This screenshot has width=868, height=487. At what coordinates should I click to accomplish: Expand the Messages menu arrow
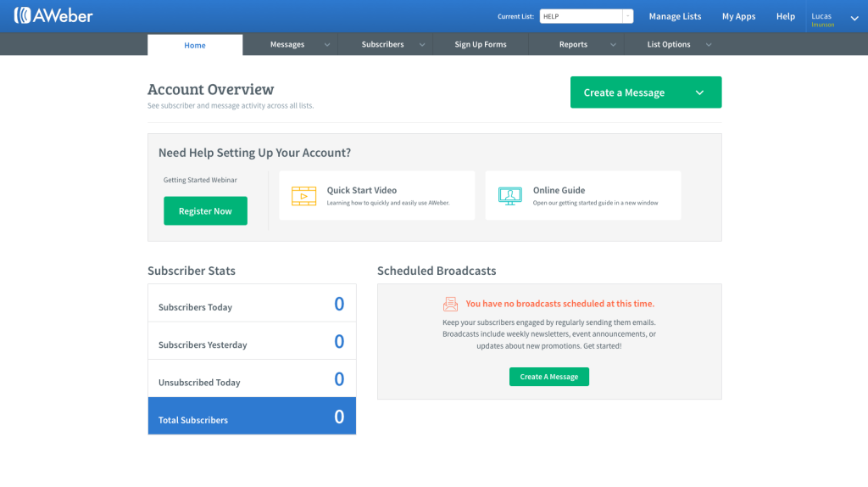click(x=327, y=45)
